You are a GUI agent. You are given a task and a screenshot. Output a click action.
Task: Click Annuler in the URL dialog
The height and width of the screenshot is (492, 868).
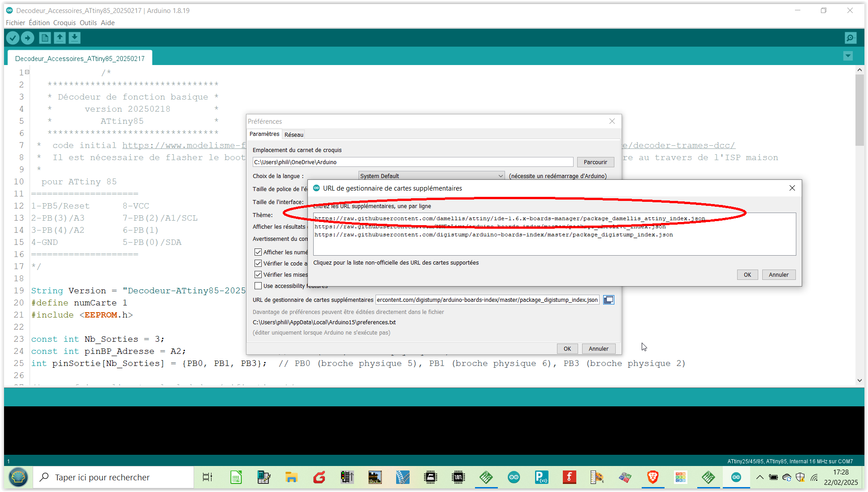pyautogui.click(x=779, y=274)
